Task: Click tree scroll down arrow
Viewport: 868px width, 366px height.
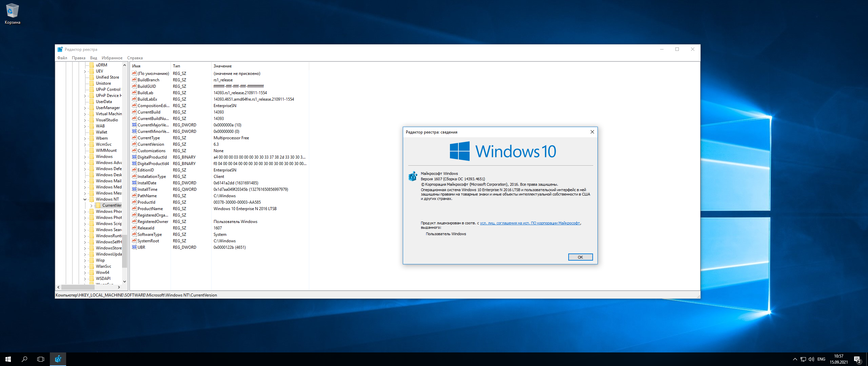Action: 124,281
